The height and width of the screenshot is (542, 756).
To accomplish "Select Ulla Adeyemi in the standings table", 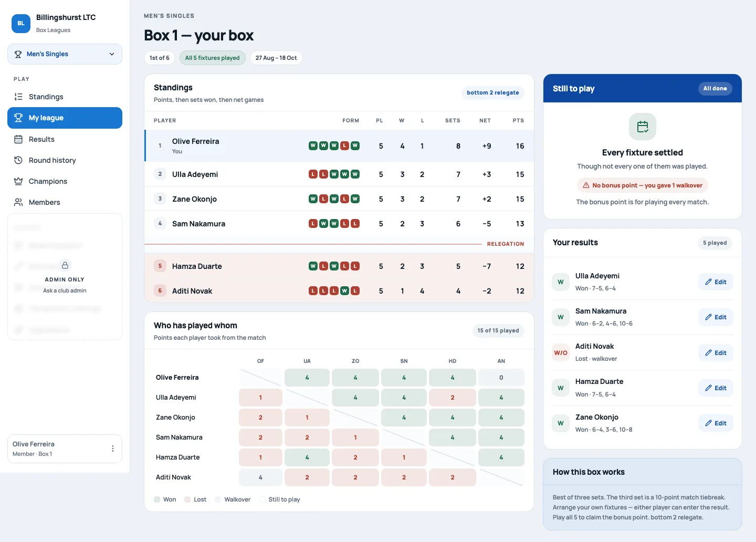I will (x=339, y=174).
